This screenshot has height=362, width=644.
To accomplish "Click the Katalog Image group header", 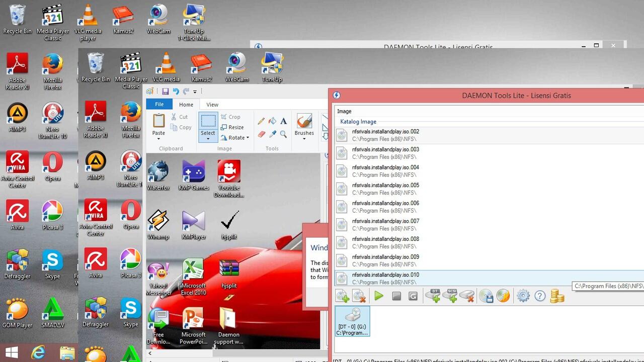I will (x=358, y=122).
